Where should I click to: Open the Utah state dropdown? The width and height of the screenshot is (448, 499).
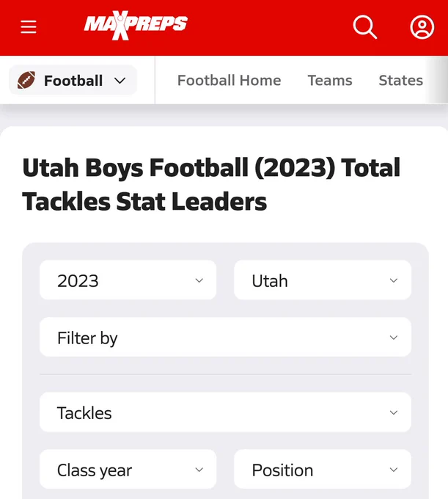323,280
